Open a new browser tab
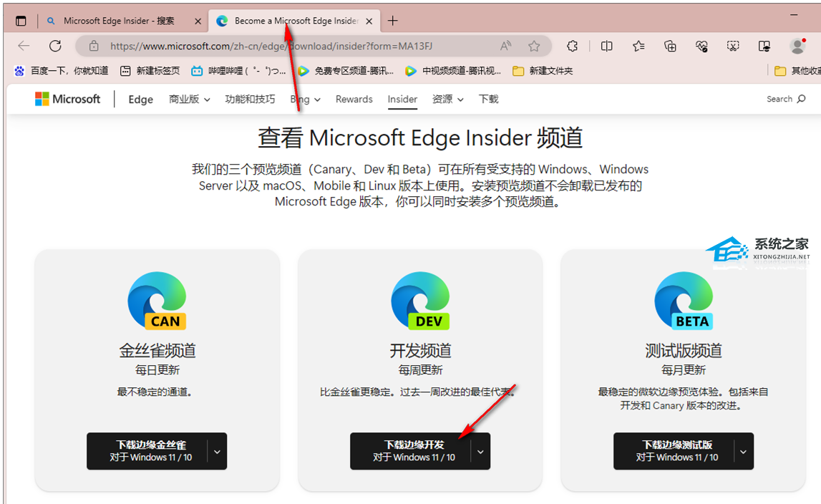This screenshot has width=821, height=504. point(393,21)
